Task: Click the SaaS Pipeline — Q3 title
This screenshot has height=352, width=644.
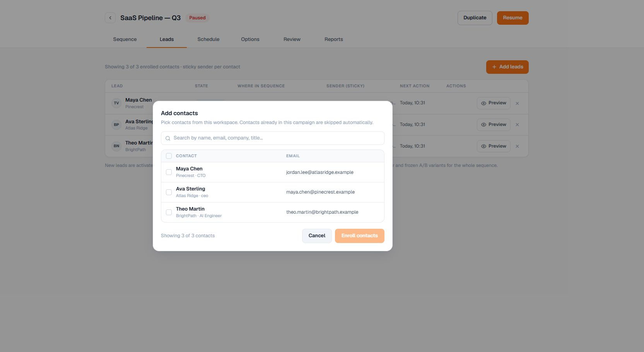Action: [150, 18]
